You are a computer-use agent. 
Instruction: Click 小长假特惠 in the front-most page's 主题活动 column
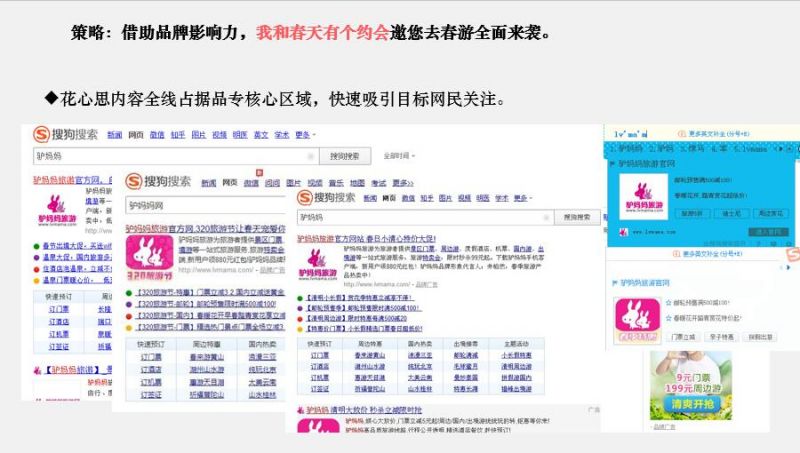pyautogui.click(x=516, y=355)
